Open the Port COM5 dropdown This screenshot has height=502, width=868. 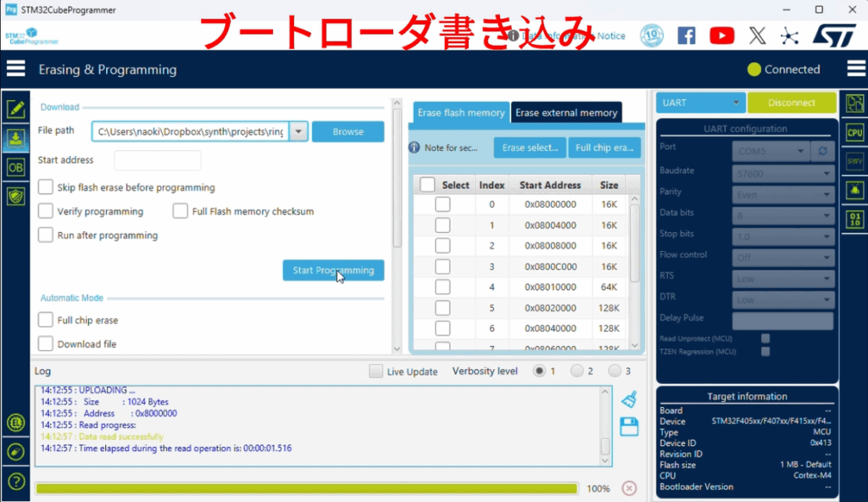(770, 151)
